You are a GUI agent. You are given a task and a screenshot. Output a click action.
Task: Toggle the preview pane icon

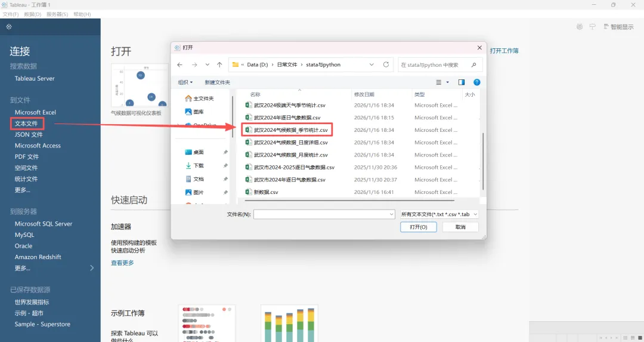coord(461,82)
